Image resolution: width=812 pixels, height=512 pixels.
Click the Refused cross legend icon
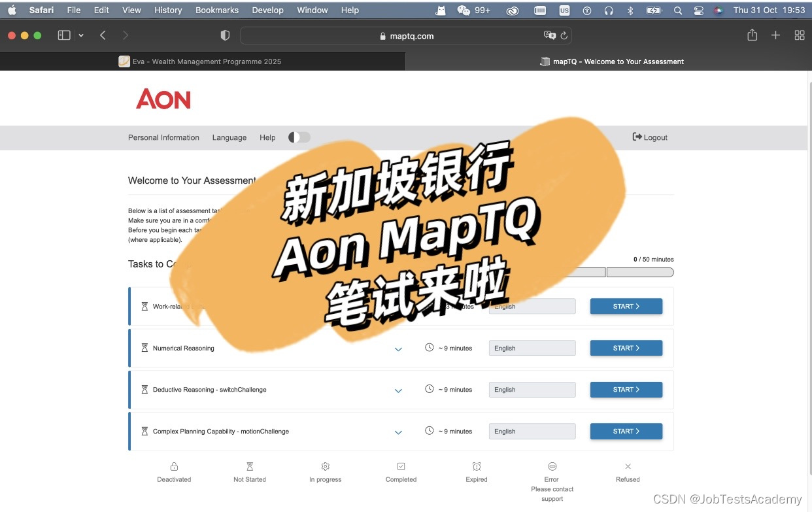click(x=628, y=466)
